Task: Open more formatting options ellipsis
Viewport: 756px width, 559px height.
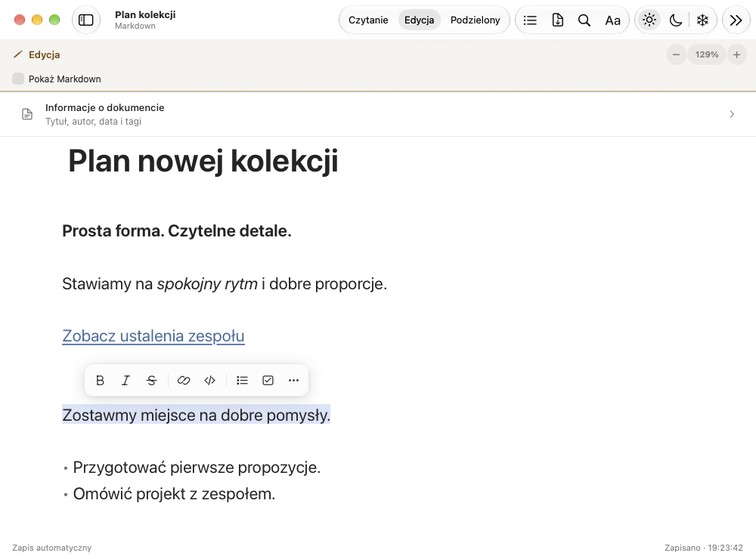Action: click(293, 380)
